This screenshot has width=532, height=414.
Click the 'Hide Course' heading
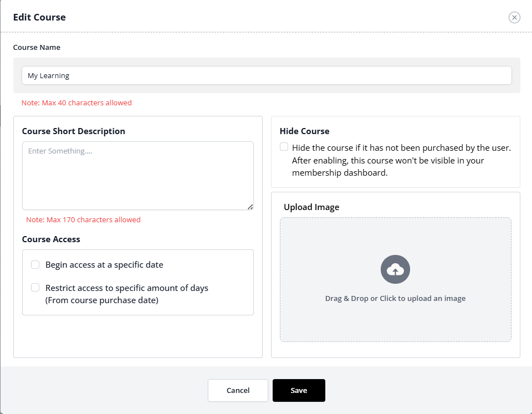[x=304, y=131]
